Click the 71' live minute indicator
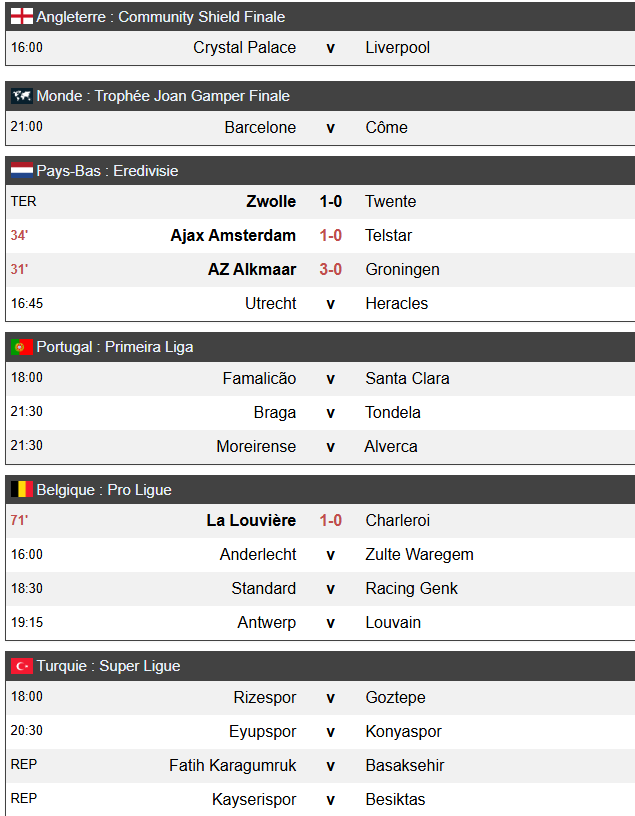635x816 pixels. point(20,521)
